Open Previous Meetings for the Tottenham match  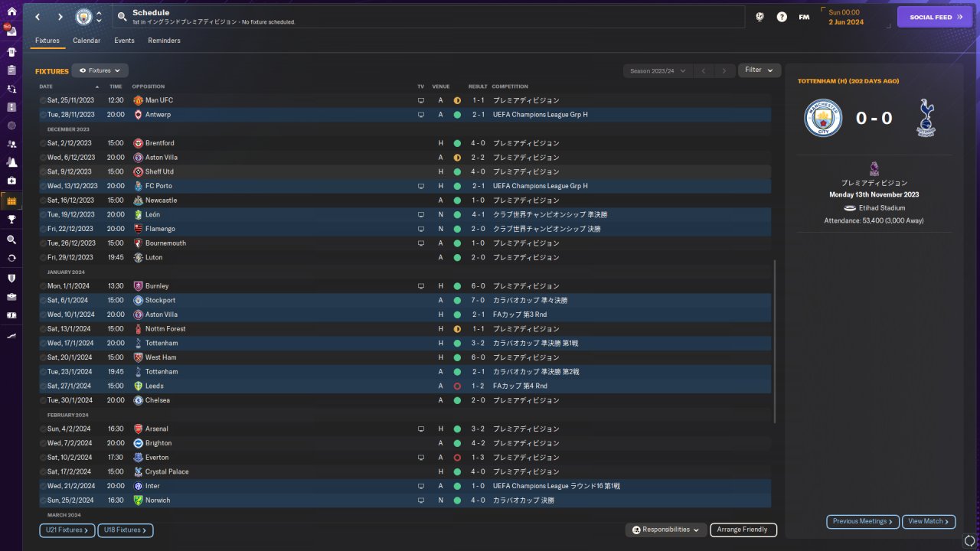point(863,522)
